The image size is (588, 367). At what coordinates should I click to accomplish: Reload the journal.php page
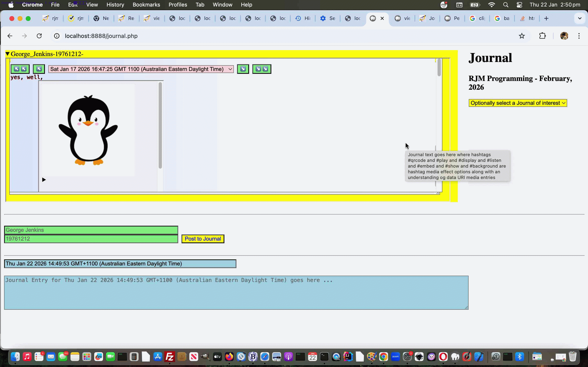click(x=39, y=36)
